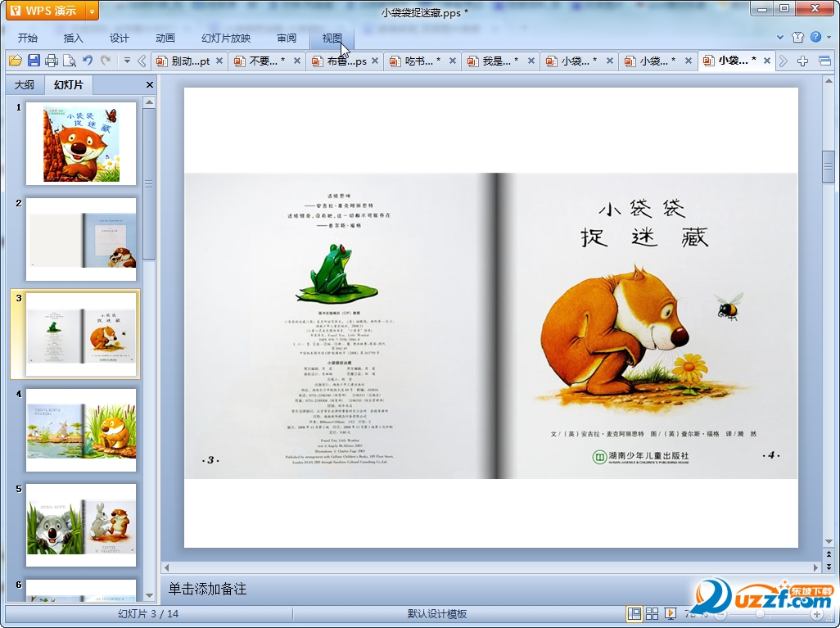Open the 审阅 ribbon tab
Viewport: 840px width, 628px height.
pyautogui.click(x=287, y=38)
